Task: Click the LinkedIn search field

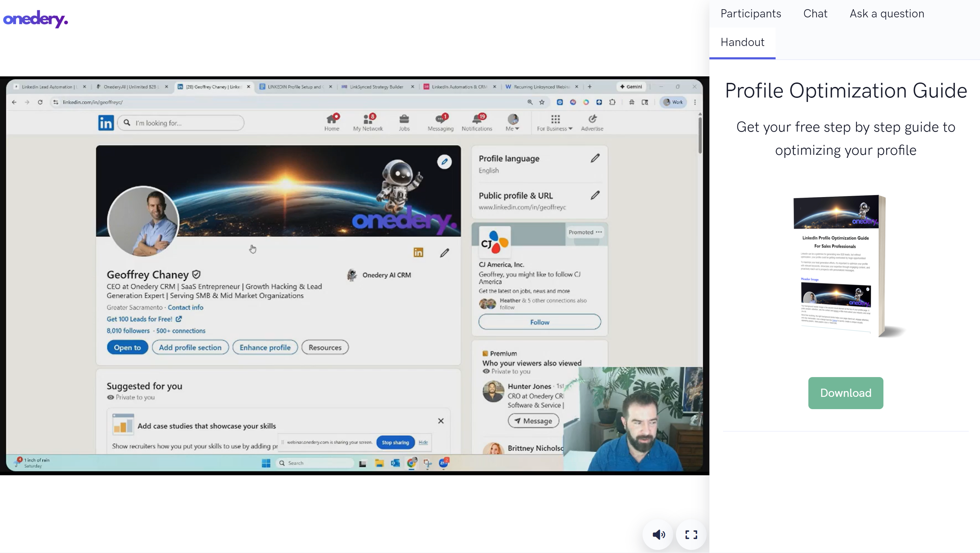Action: 181,123
